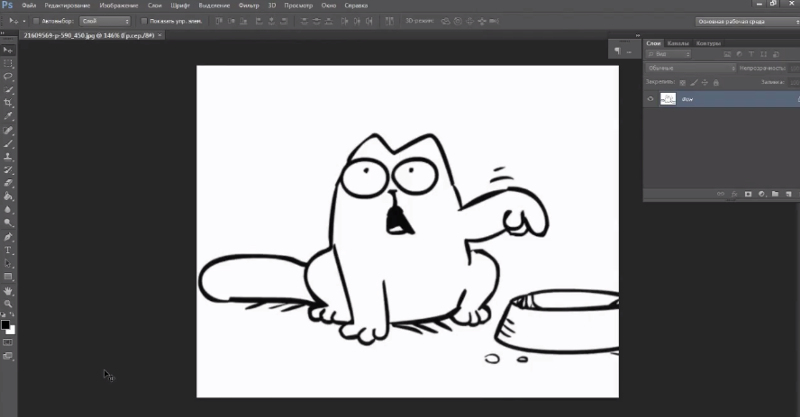The width and height of the screenshot is (800, 417).
Task: Select the Zoom tool
Action: pos(8,304)
